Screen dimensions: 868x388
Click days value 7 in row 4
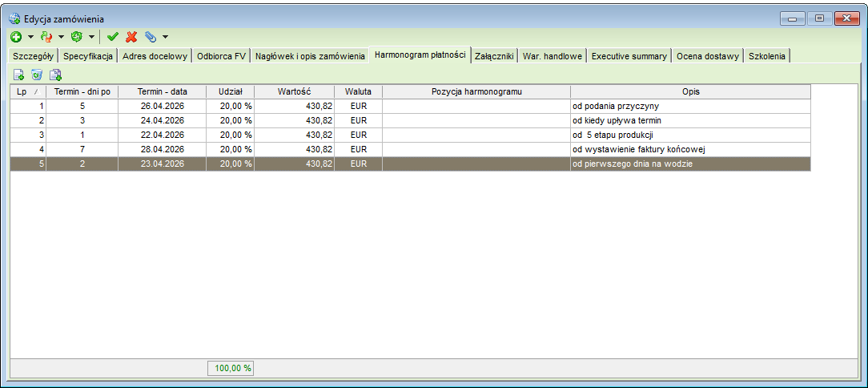[82, 149]
